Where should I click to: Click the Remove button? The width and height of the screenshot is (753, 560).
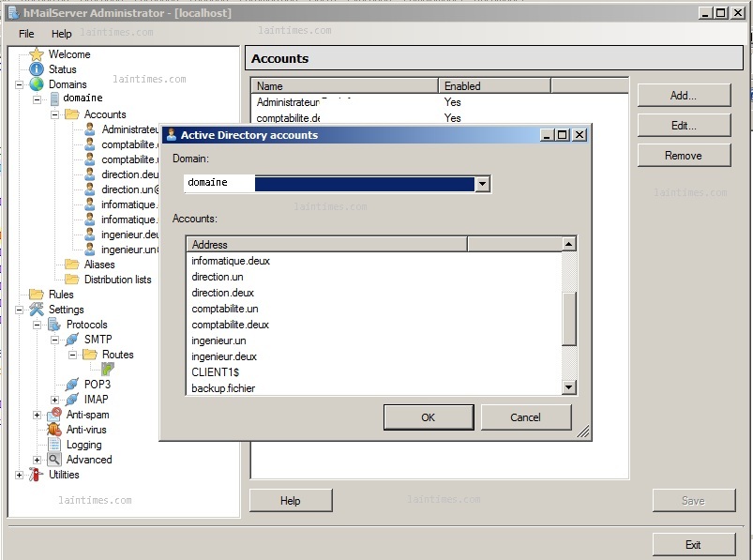[684, 156]
